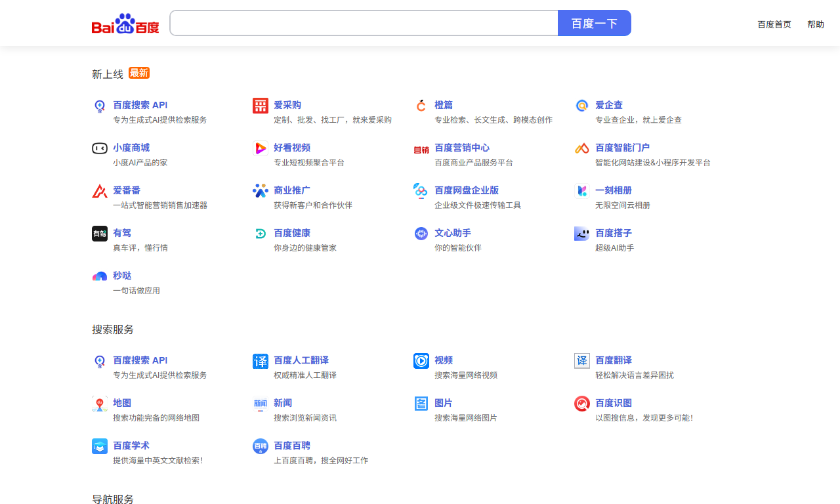840x504 pixels.
Task: Click the 新闻 icon
Action: point(261,404)
